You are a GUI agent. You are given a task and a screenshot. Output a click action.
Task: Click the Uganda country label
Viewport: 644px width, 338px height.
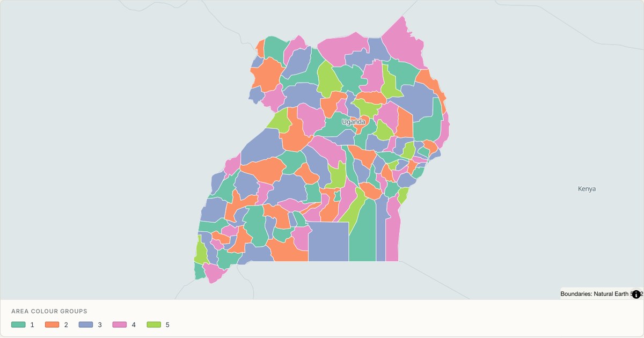[354, 122]
